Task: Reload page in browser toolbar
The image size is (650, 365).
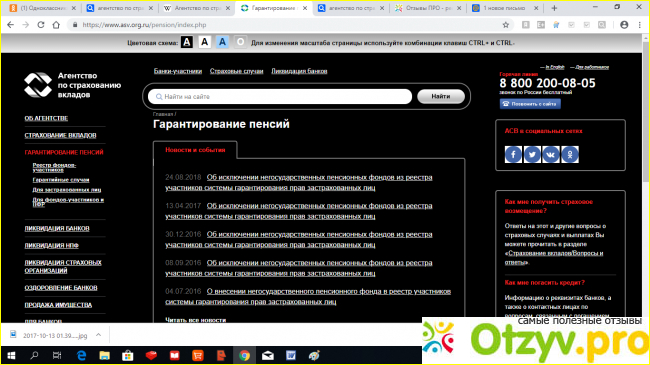Action: pos(41,25)
